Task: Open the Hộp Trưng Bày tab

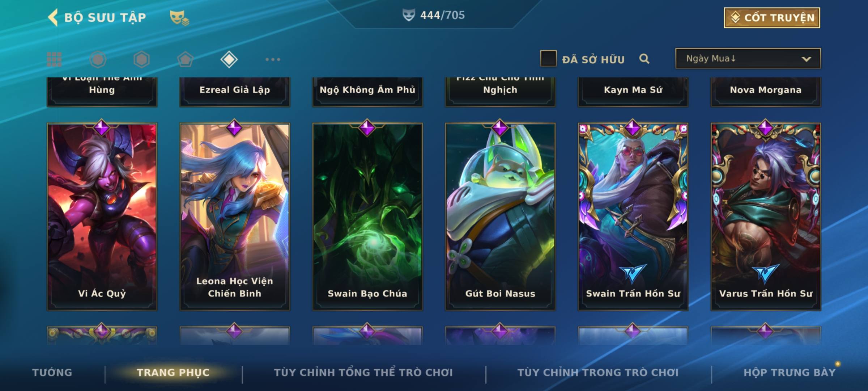Action: (790, 373)
